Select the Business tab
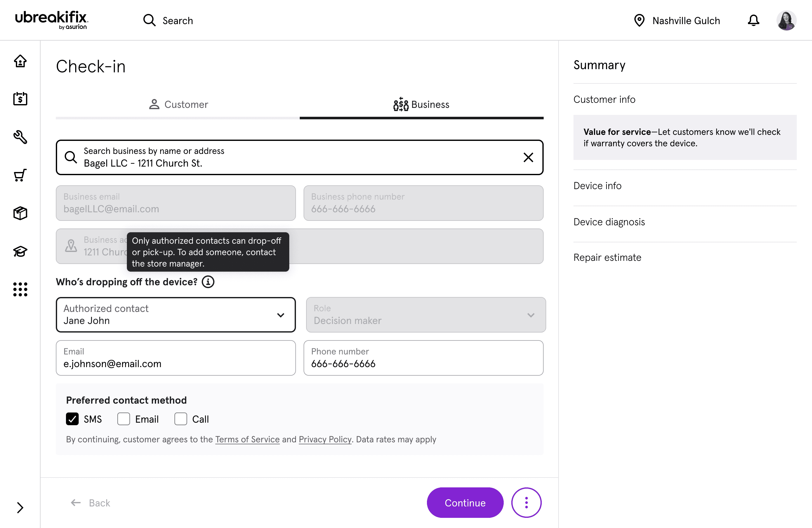This screenshot has width=812, height=528. pyautogui.click(x=421, y=104)
